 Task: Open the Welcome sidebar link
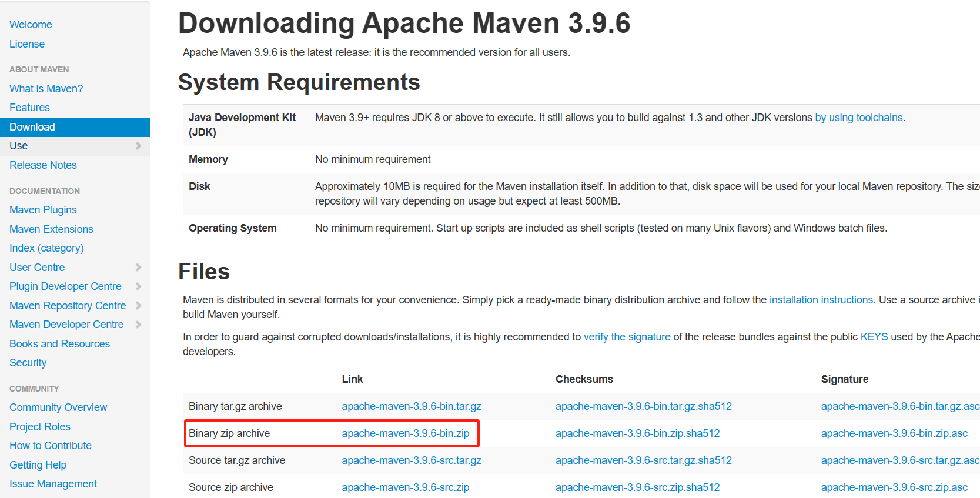[x=31, y=25]
